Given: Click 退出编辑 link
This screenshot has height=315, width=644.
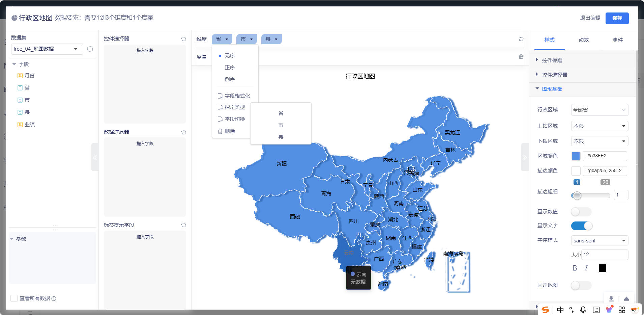Looking at the screenshot, I should tap(590, 18).
